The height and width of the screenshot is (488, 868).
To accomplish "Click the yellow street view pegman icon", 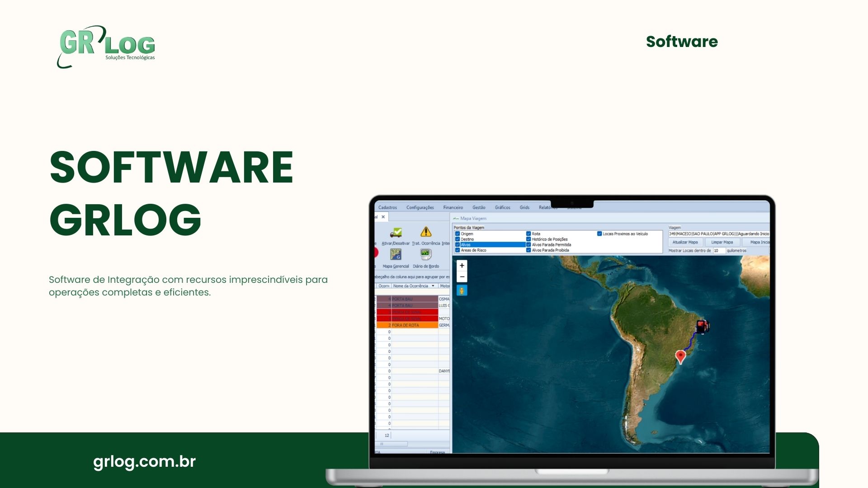I will click(462, 291).
